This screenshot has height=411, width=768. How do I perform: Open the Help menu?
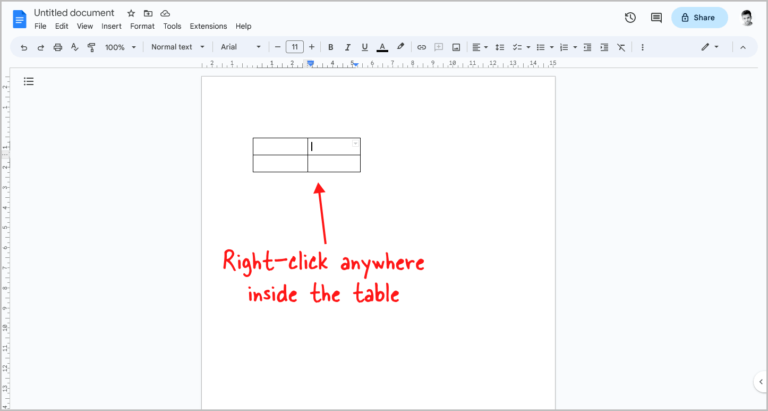point(243,26)
